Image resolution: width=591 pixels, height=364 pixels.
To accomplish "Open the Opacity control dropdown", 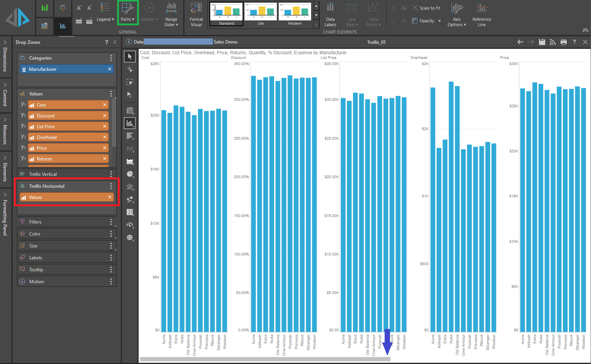I will point(439,21).
